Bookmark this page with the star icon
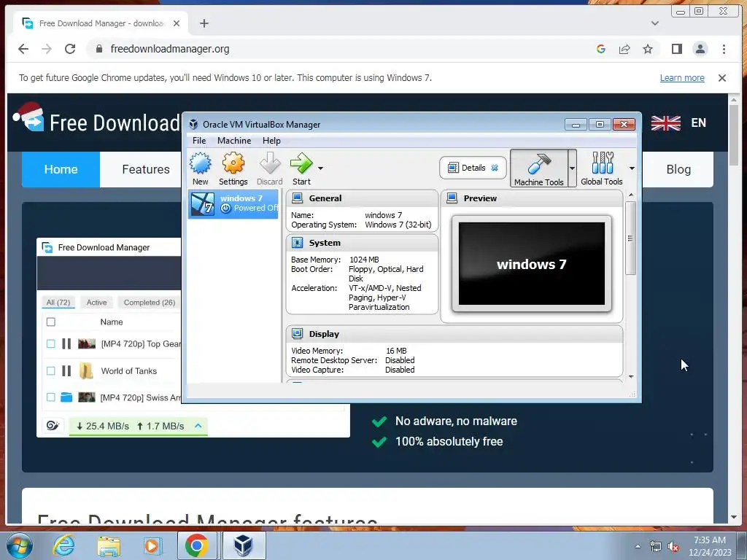The width and height of the screenshot is (747, 560). 648,49
